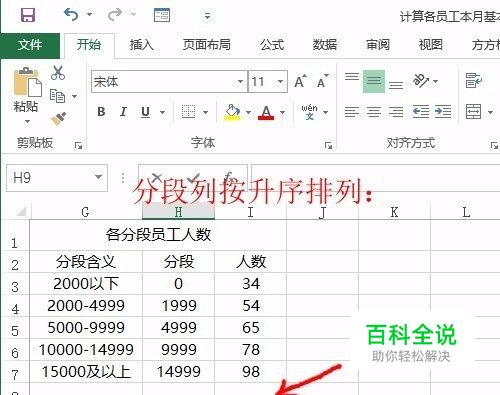Toggle underline formatting U
This screenshot has width=500, height=395.
point(145,112)
